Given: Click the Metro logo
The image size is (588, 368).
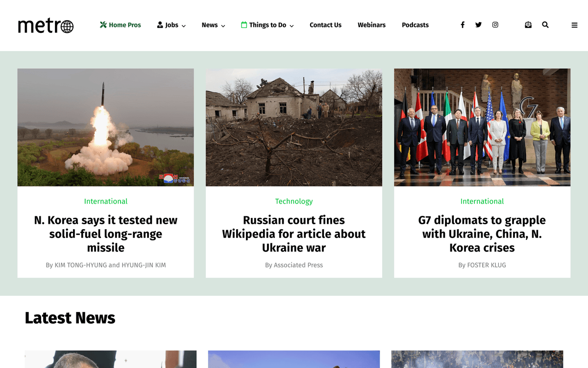Looking at the screenshot, I should click(x=46, y=26).
